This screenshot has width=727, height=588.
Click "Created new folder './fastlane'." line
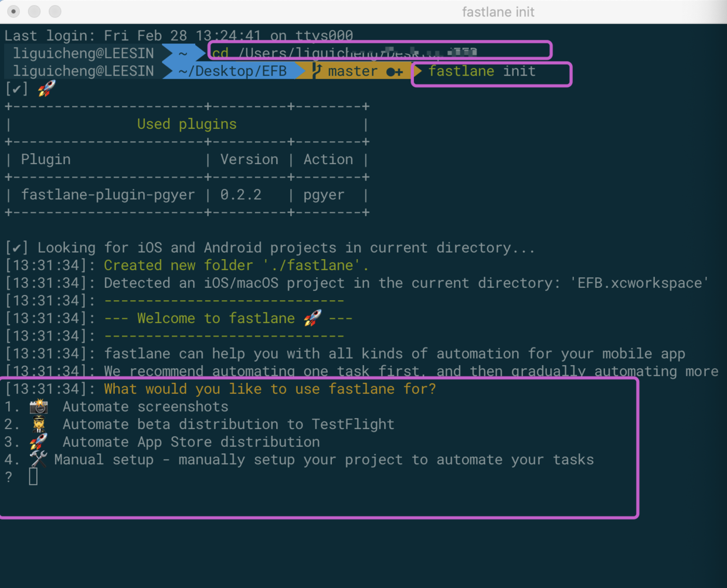click(237, 265)
